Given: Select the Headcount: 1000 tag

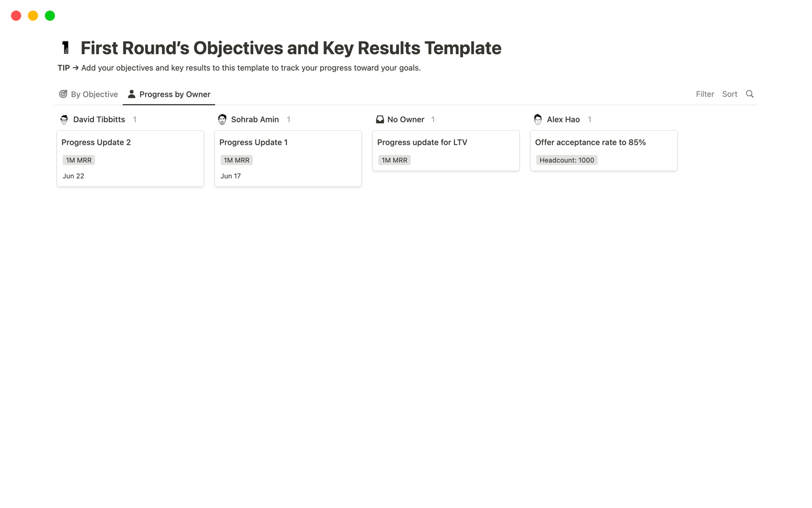Looking at the screenshot, I should click(x=567, y=160).
